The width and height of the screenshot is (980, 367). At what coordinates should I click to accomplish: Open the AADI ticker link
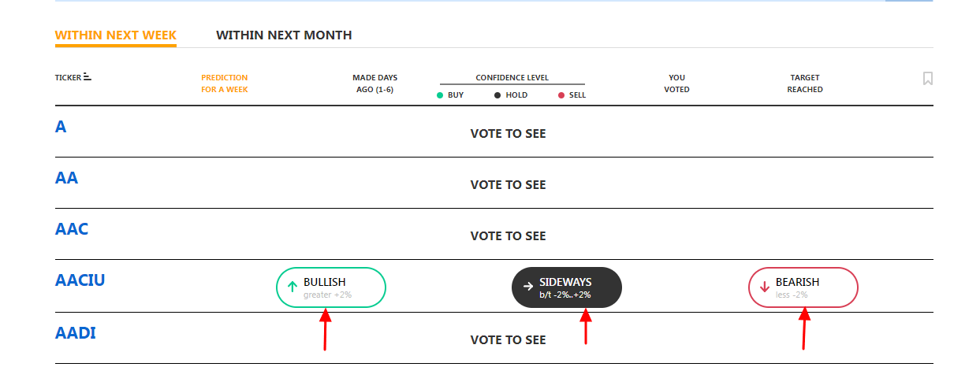point(76,333)
